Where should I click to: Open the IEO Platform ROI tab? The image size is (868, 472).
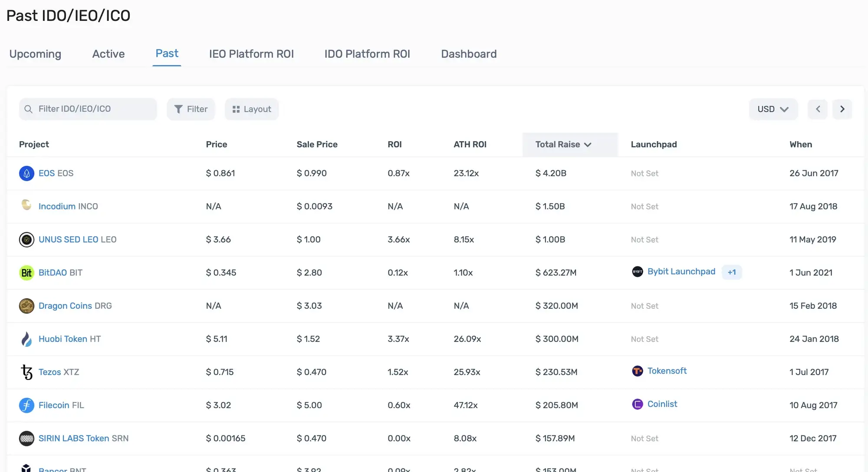252,53
